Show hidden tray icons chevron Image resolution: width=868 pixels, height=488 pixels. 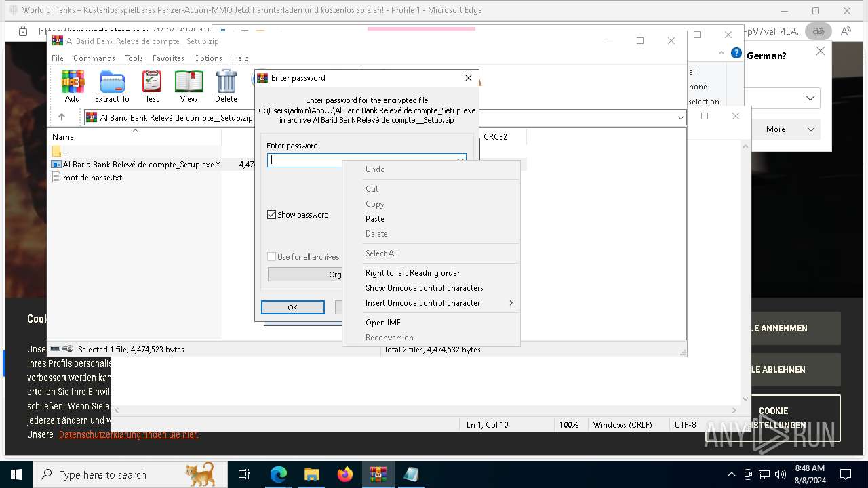click(x=731, y=474)
